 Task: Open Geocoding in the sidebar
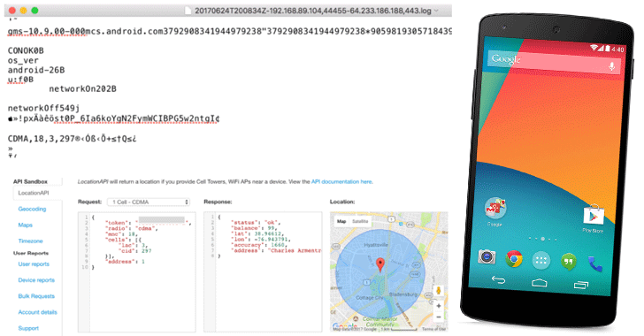(x=32, y=209)
